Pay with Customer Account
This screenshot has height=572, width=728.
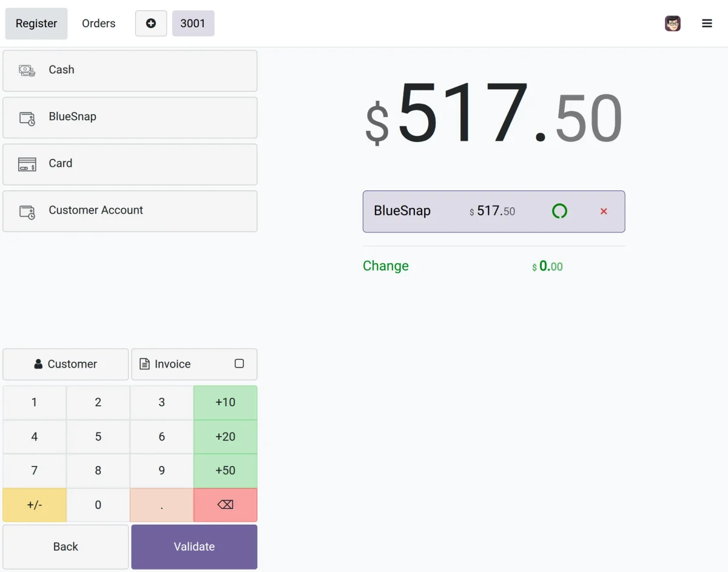tap(130, 211)
